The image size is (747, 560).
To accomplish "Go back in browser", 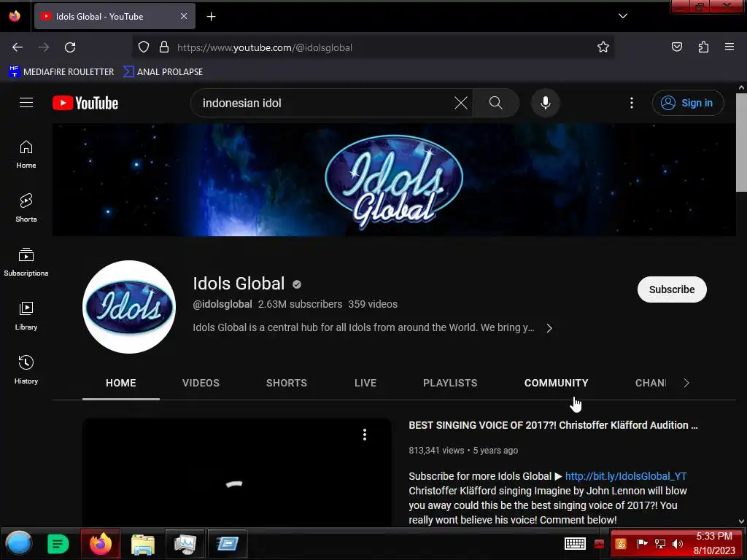I will (18, 47).
